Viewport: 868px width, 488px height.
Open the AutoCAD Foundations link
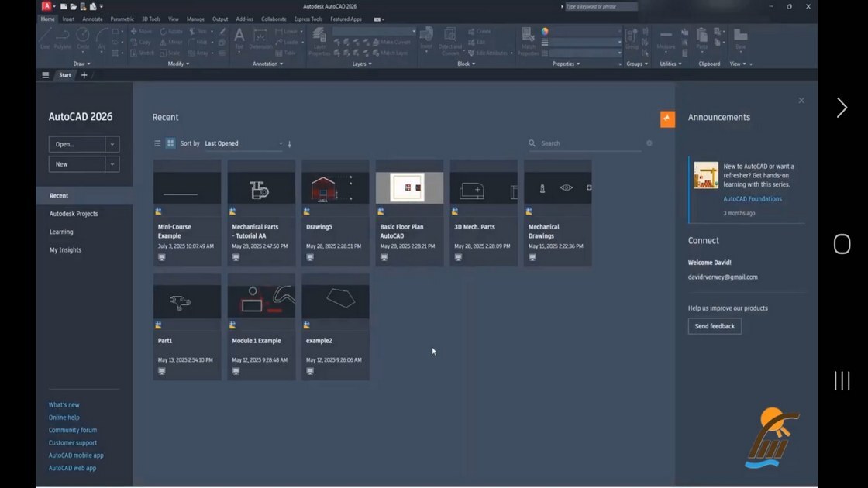point(753,198)
